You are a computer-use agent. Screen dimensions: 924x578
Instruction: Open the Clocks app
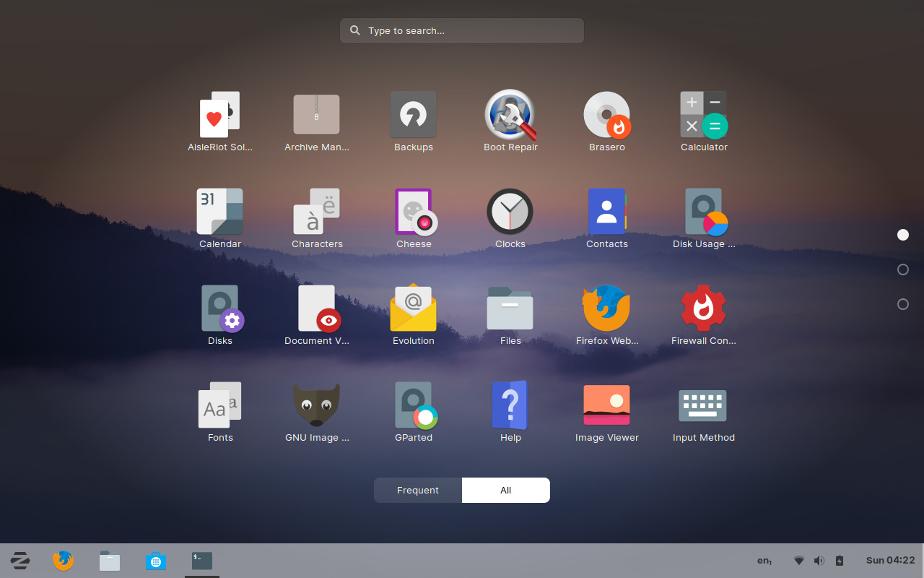pyautogui.click(x=510, y=212)
